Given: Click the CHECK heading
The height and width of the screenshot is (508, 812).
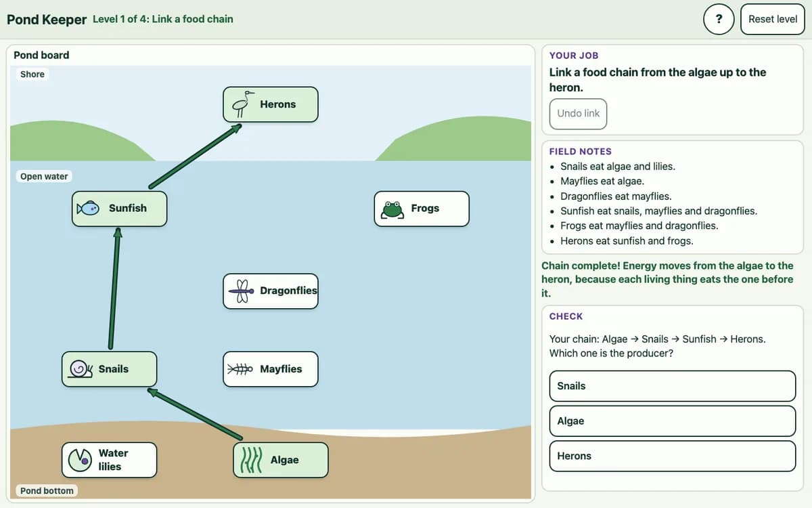Looking at the screenshot, I should (x=566, y=316).
